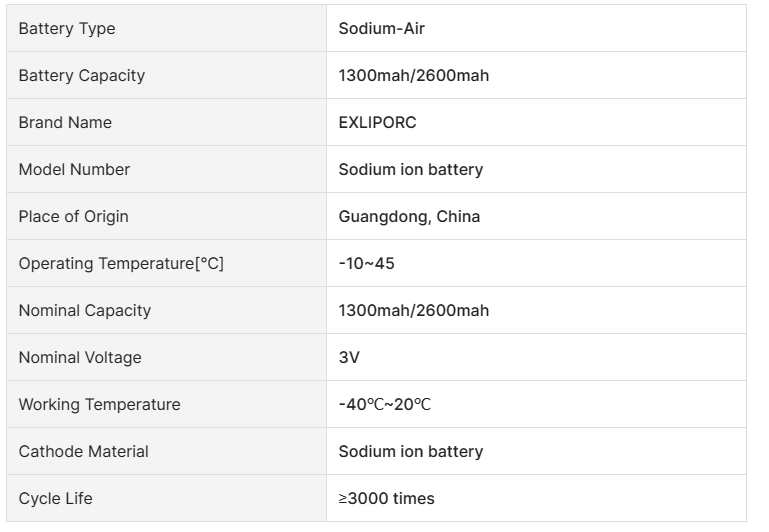Click the Place of Origin label
This screenshot has width=769, height=532.
click(x=73, y=217)
